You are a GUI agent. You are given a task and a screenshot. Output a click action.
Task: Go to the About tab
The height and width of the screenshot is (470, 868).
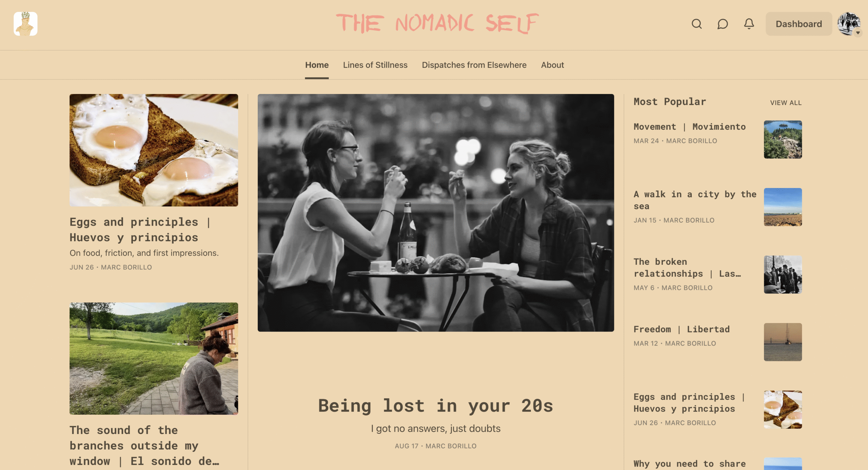click(x=552, y=65)
